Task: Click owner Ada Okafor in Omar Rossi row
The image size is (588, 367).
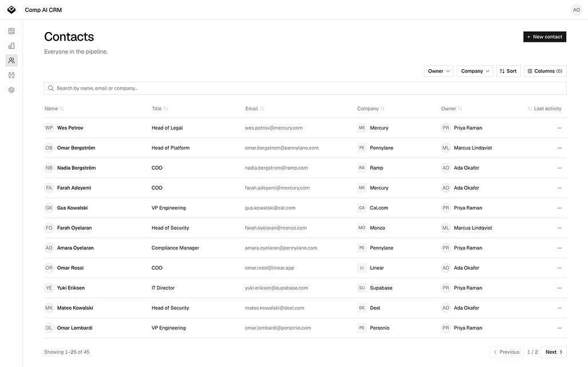Action: pyautogui.click(x=467, y=268)
